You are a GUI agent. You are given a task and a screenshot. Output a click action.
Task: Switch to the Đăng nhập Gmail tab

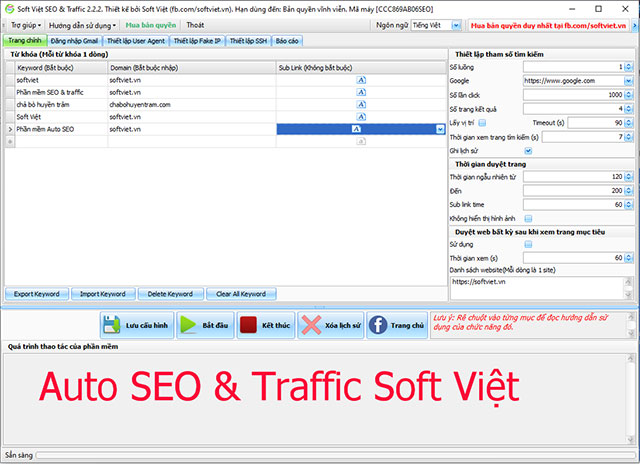click(x=74, y=41)
